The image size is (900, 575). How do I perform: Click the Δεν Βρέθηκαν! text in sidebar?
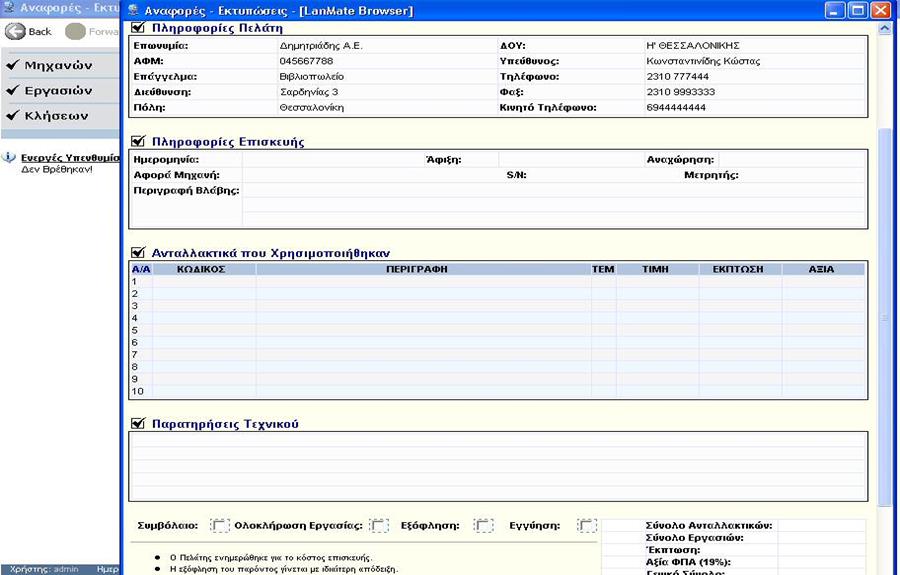pyautogui.click(x=57, y=169)
